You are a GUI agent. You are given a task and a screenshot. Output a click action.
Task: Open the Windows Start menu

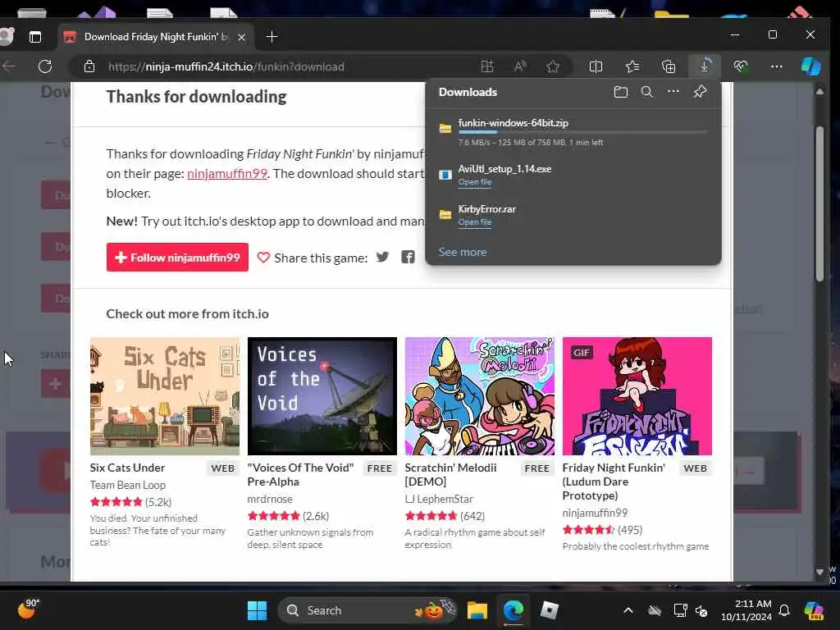(x=257, y=610)
